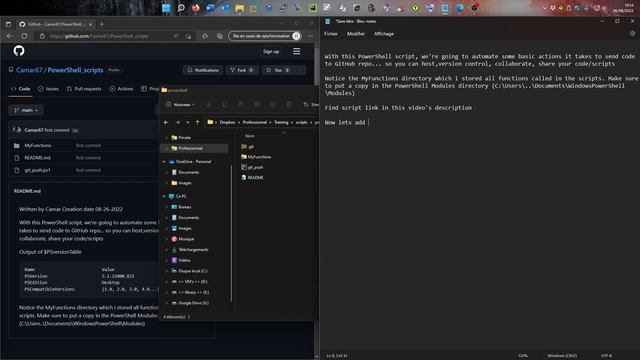Open the GitHub Octocat logo home link
640x360 pixels.
(19, 51)
